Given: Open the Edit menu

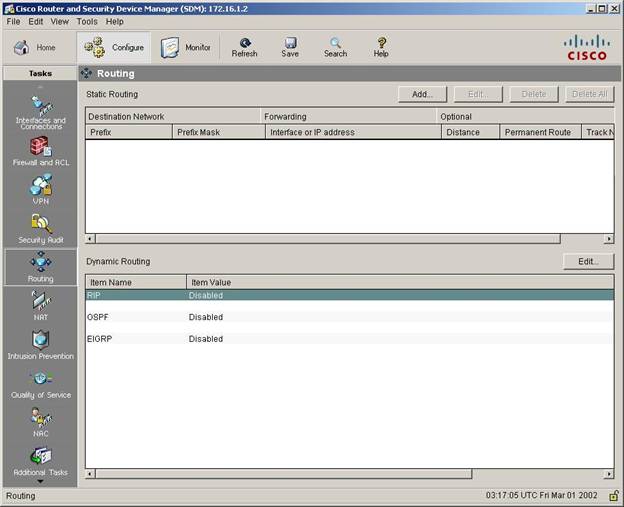Looking at the screenshot, I should [x=35, y=21].
